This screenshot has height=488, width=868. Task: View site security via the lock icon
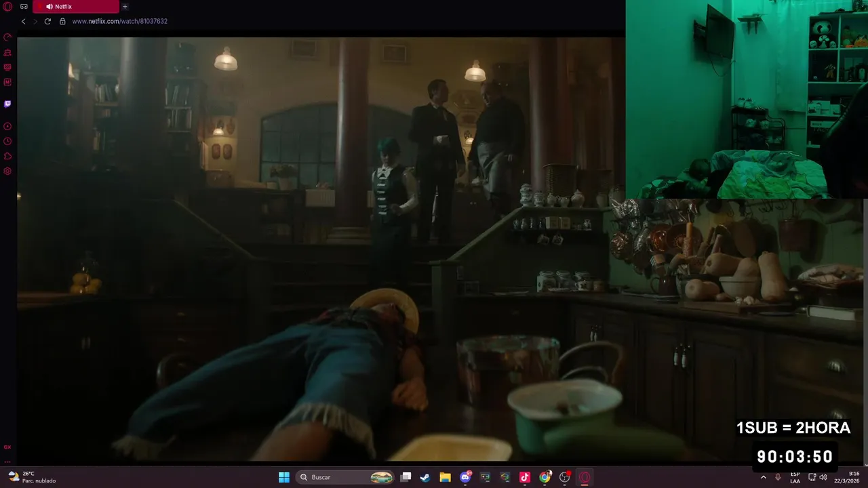[x=62, y=21]
